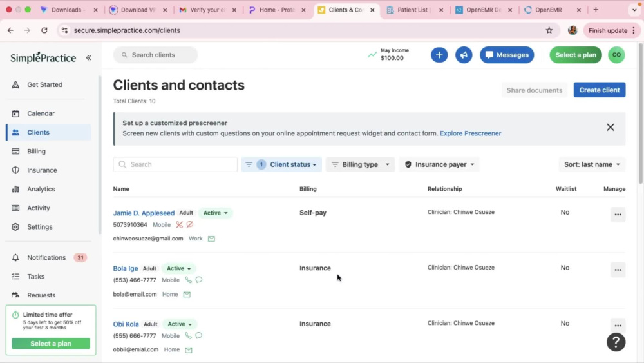
Task: Open the announcements megaphone icon
Action: pyautogui.click(x=464, y=55)
